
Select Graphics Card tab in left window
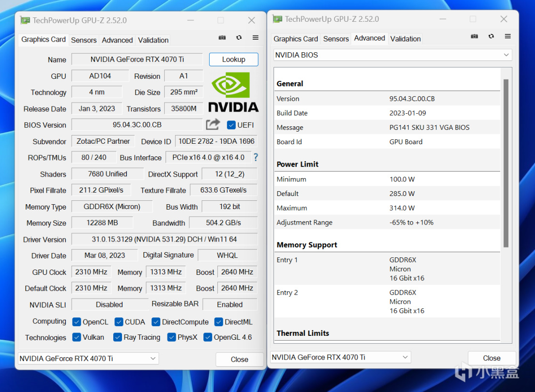pos(43,40)
